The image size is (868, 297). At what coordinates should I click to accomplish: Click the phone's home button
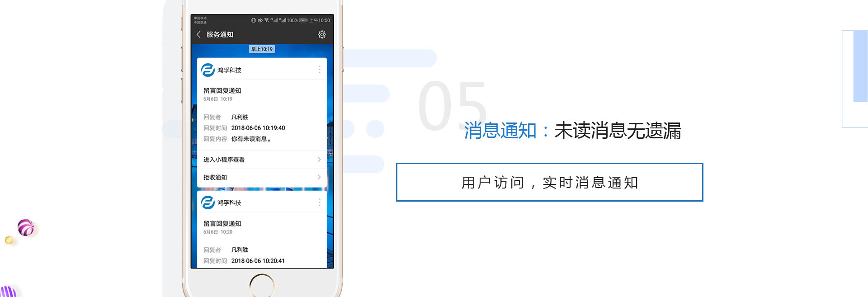coord(262,286)
